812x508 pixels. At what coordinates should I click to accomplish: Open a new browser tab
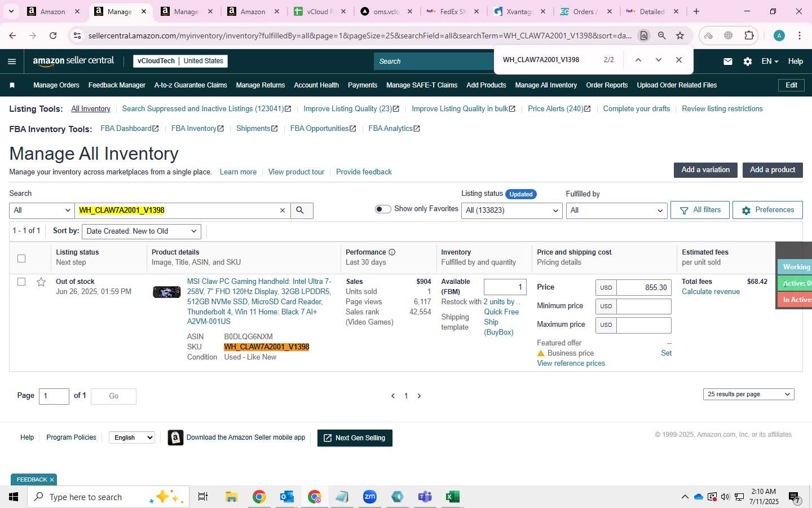696,11
